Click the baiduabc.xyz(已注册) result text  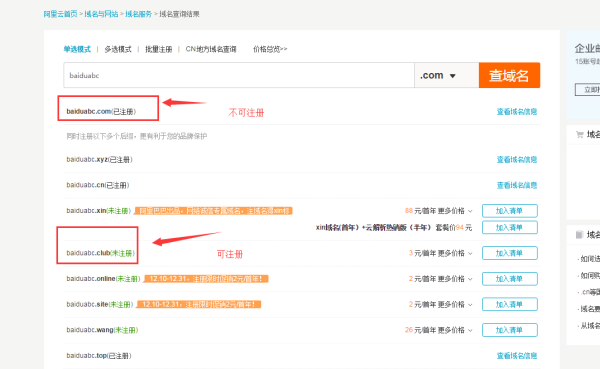[99, 160]
